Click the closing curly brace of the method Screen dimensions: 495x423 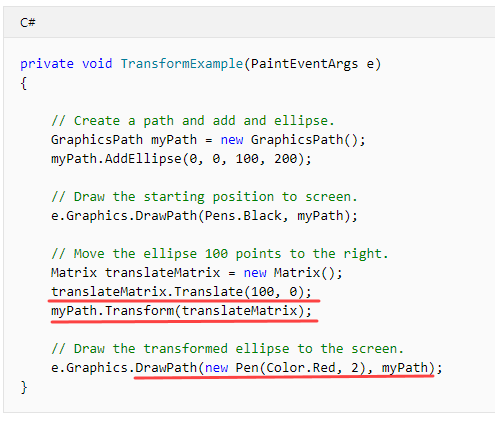[x=24, y=387]
